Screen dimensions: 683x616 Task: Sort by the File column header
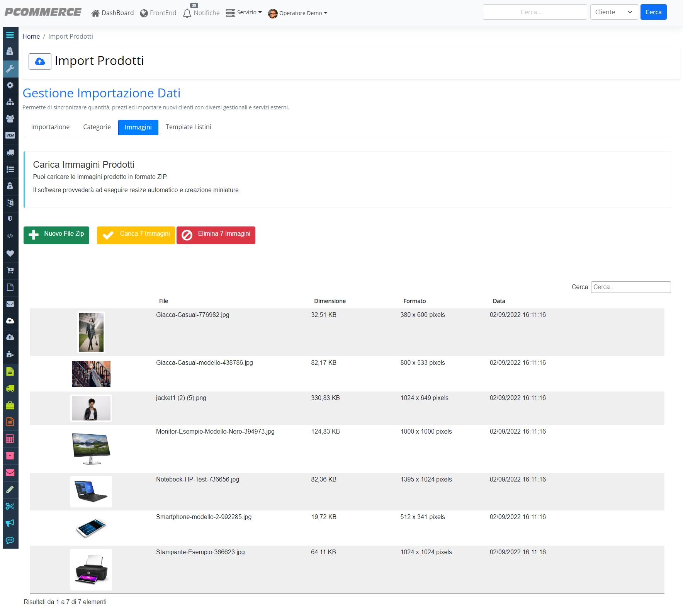pyautogui.click(x=163, y=301)
